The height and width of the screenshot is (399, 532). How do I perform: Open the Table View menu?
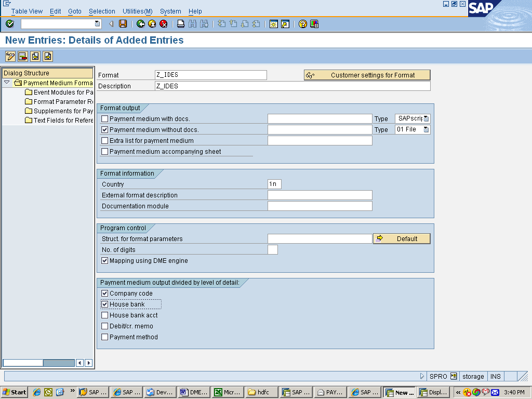point(27,11)
